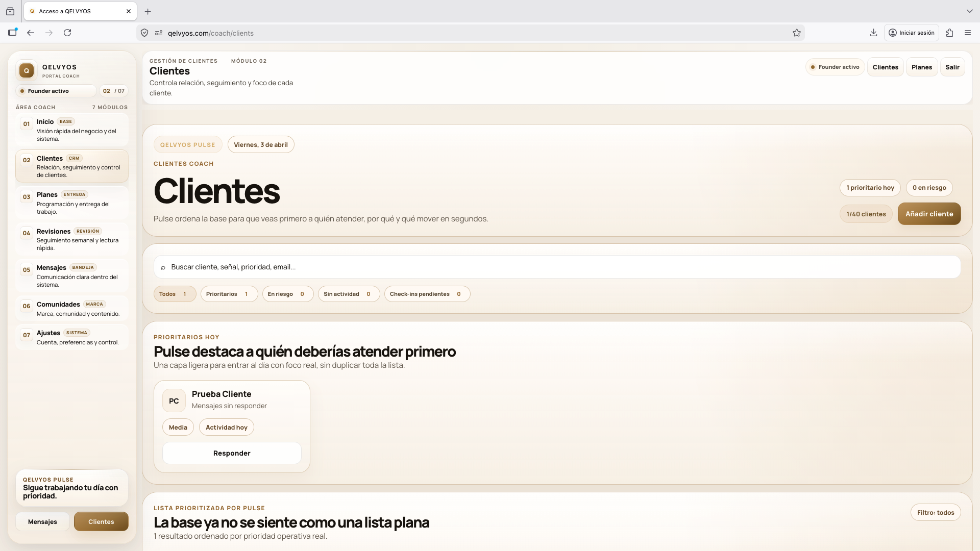The height and width of the screenshot is (551, 980).
Task: Toggle the En riesgo filter chip
Action: click(x=287, y=294)
